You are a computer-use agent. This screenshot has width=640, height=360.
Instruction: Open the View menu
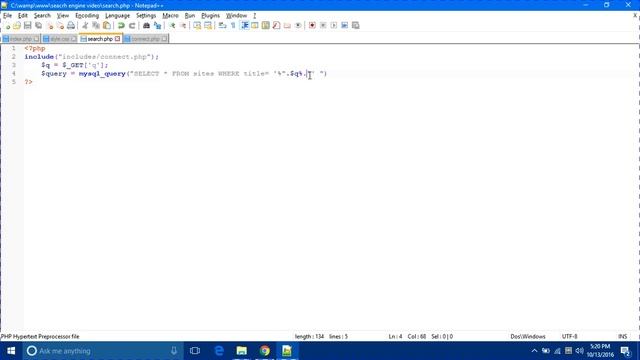(x=62, y=16)
